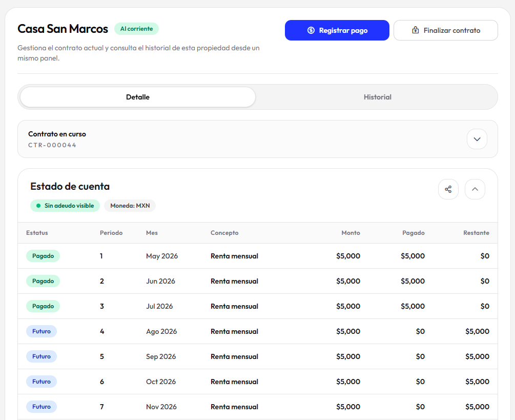
Task: Click the Al corriente status badge
Action: [136, 29]
